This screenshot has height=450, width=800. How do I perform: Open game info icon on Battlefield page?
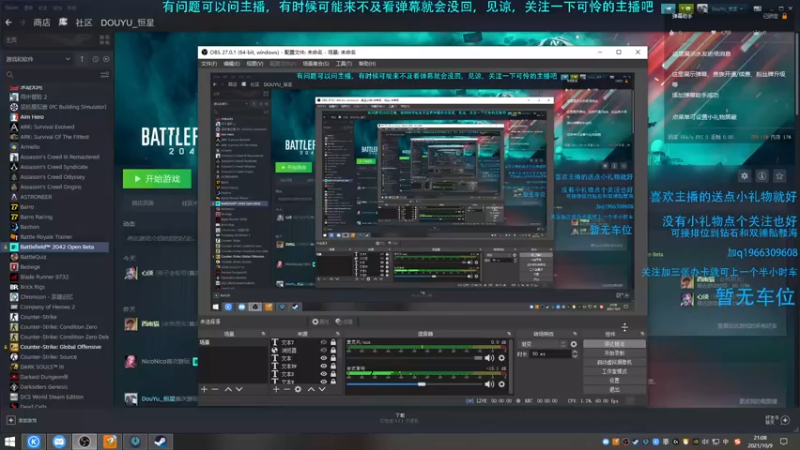pyautogui.click(x=762, y=176)
